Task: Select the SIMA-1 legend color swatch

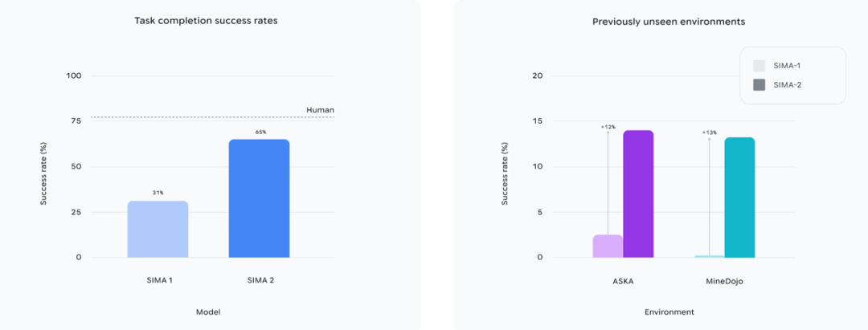Action: click(759, 66)
